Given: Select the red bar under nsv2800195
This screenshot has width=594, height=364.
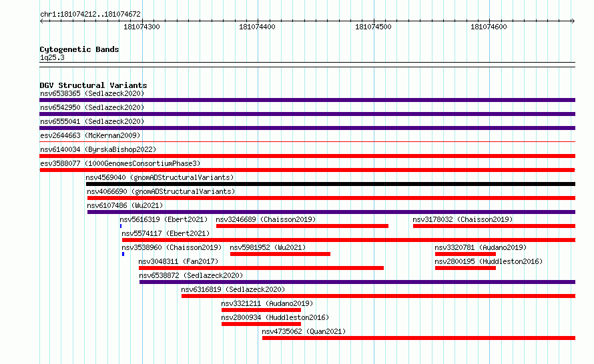Looking at the screenshot, I should (x=466, y=268).
